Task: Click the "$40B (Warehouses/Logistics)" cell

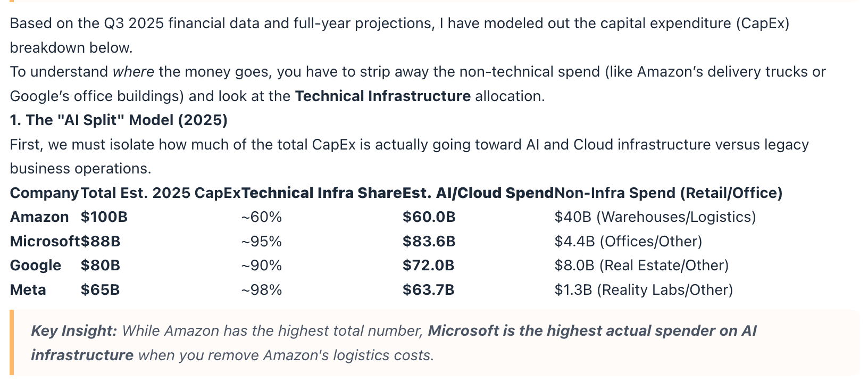Action: (x=655, y=217)
